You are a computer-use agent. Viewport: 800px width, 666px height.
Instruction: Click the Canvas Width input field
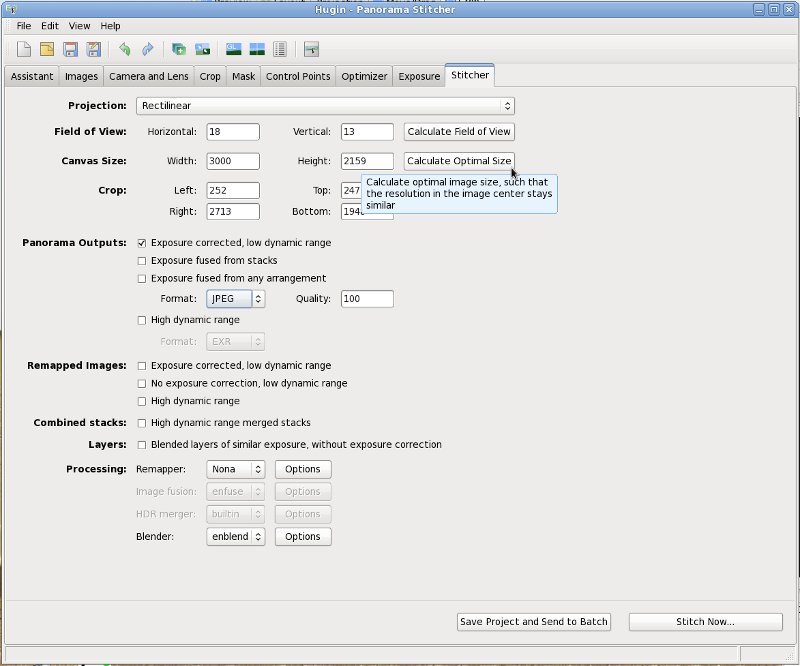point(233,161)
